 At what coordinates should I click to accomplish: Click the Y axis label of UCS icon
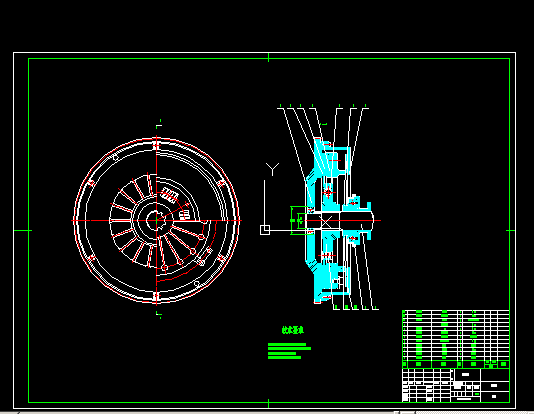point(272,169)
